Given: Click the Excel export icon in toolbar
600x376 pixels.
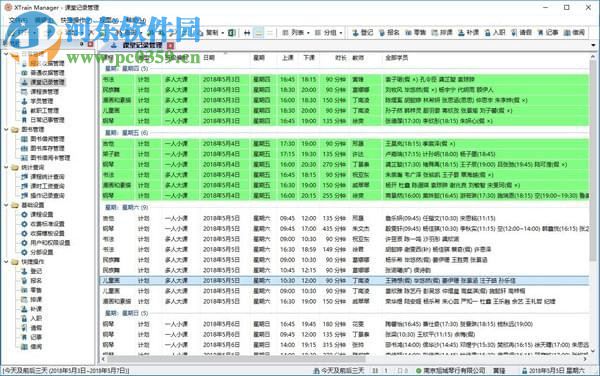Looking at the screenshot, I should (x=232, y=33).
